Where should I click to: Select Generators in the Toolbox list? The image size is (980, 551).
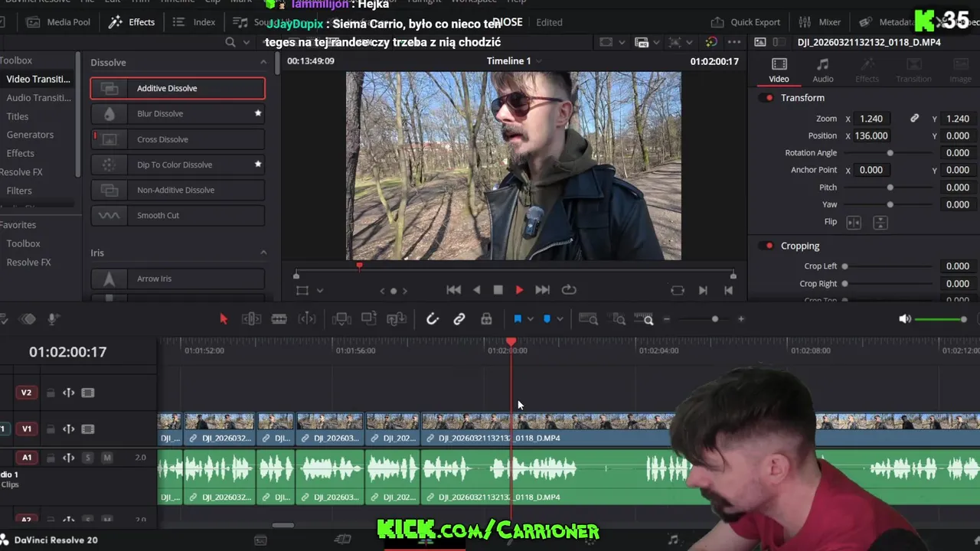[30, 135]
